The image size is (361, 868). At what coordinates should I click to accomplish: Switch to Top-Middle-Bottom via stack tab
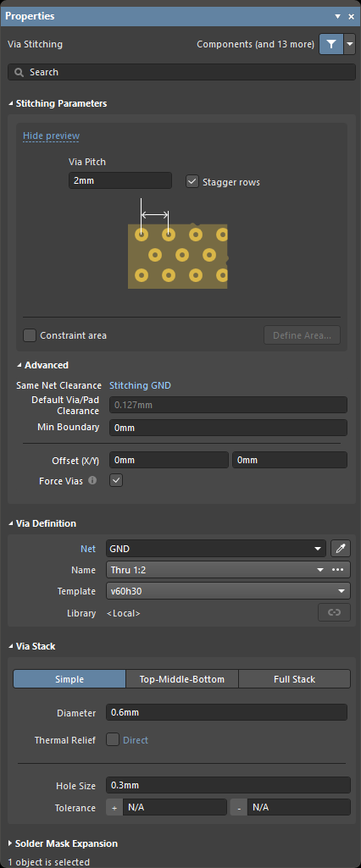[x=182, y=678]
